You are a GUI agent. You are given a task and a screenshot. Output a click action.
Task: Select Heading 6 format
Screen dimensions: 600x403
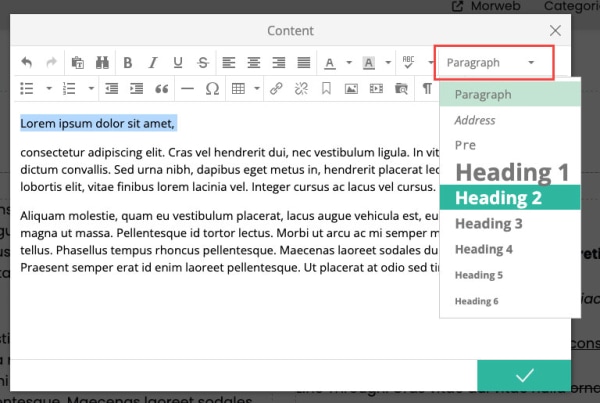click(x=510, y=301)
